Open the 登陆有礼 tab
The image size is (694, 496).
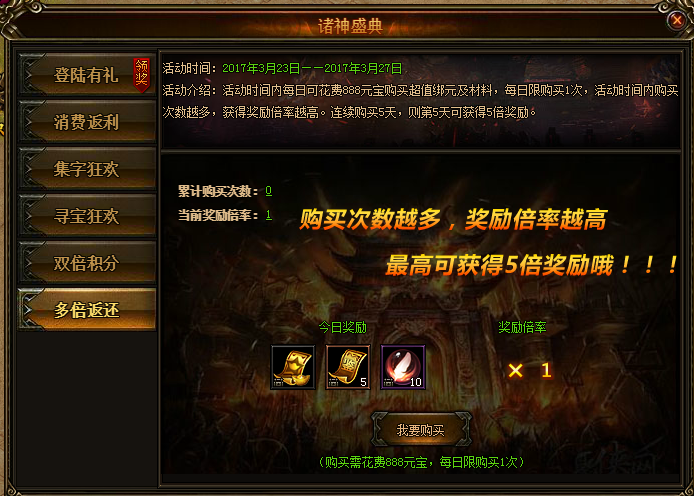coord(87,74)
